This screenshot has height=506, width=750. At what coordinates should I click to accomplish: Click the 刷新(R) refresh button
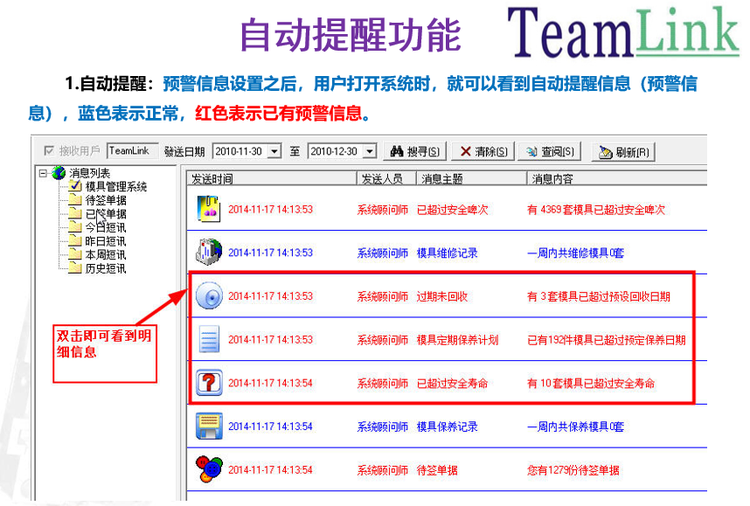624,152
